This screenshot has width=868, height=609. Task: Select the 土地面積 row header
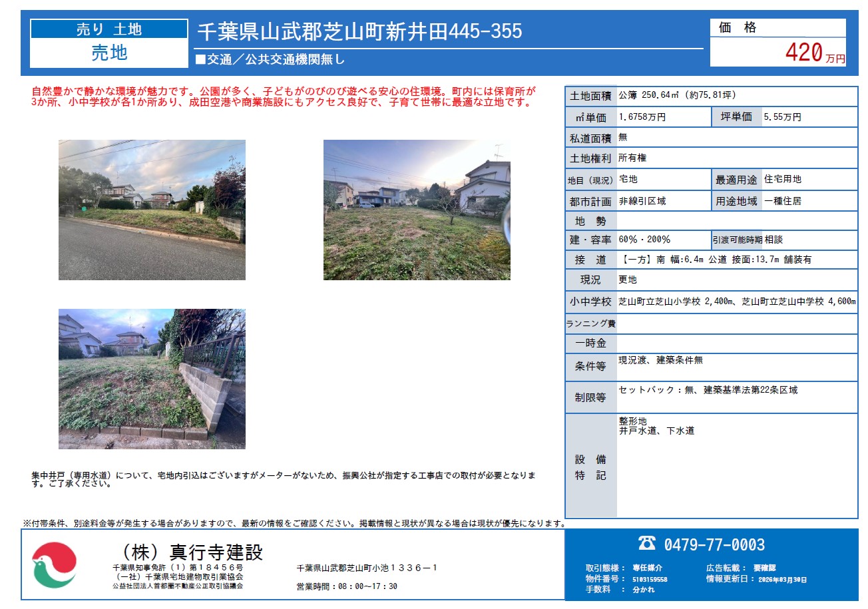coord(591,97)
